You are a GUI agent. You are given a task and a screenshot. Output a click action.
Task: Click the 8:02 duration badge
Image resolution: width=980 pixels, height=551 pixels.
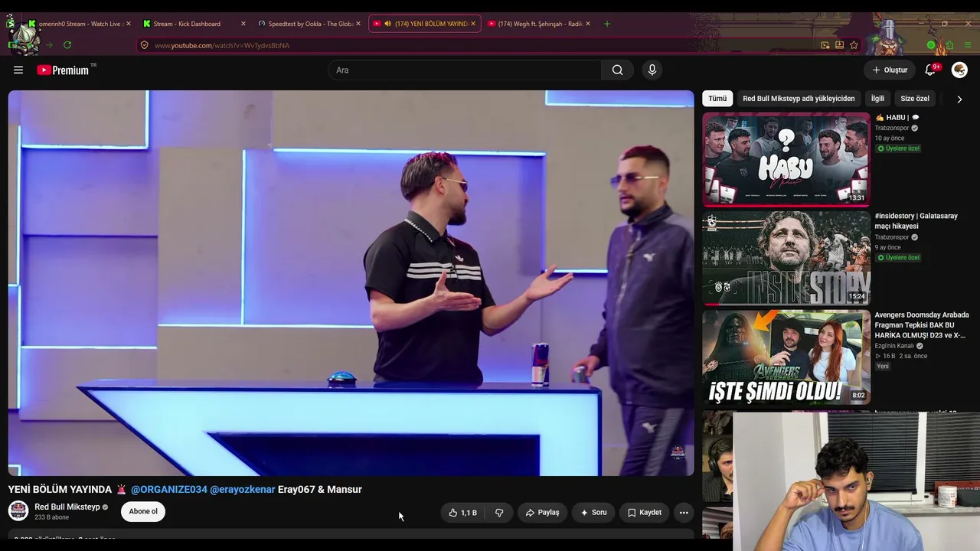pyautogui.click(x=858, y=396)
